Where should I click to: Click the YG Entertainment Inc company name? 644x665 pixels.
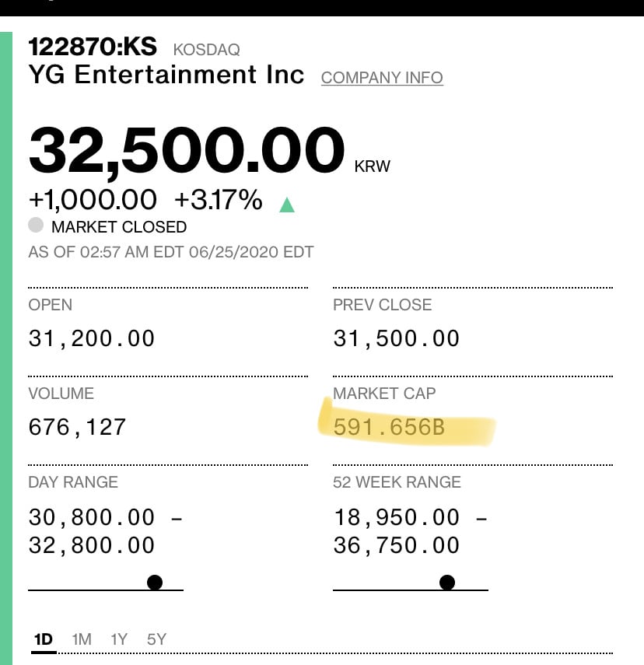point(166,75)
